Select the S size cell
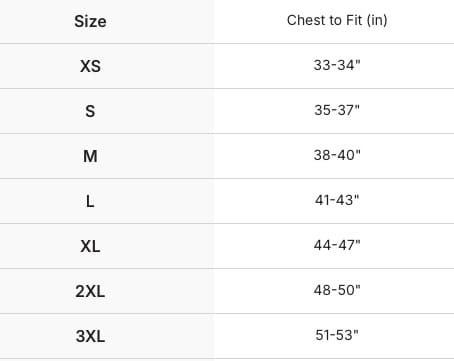454x361 pixels. click(x=90, y=111)
